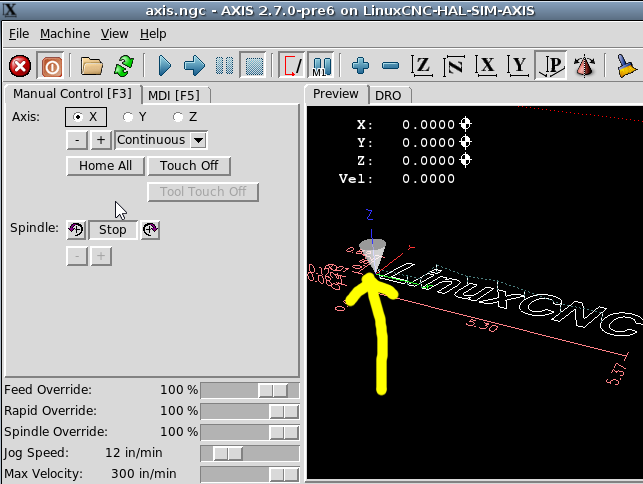Select the X axis radio button

(x=86, y=117)
